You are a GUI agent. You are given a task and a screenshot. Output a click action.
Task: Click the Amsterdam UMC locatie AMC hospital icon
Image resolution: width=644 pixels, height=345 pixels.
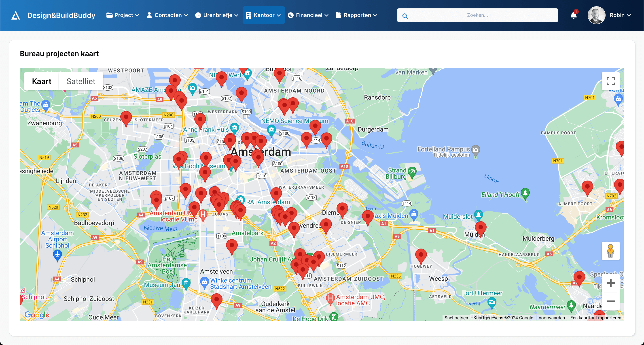(x=330, y=299)
